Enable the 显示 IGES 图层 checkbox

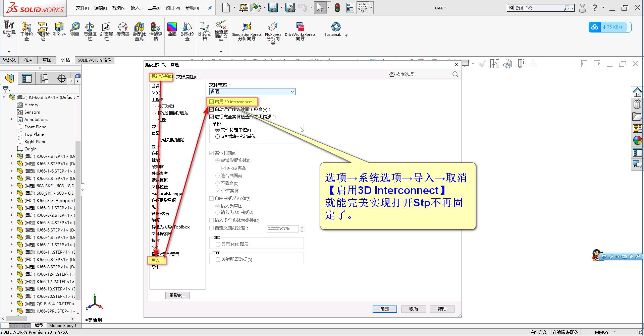[218, 244]
